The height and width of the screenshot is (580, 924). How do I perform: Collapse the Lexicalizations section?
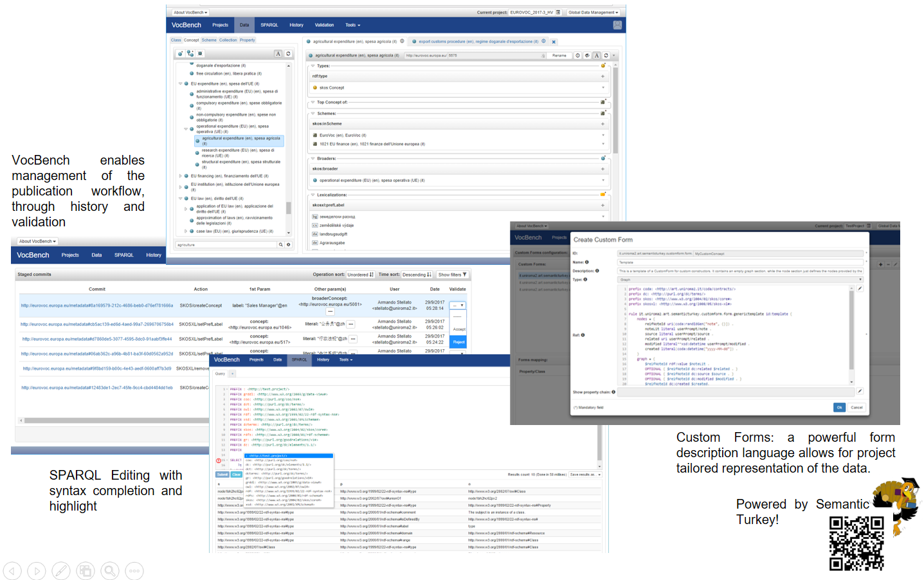(x=313, y=195)
